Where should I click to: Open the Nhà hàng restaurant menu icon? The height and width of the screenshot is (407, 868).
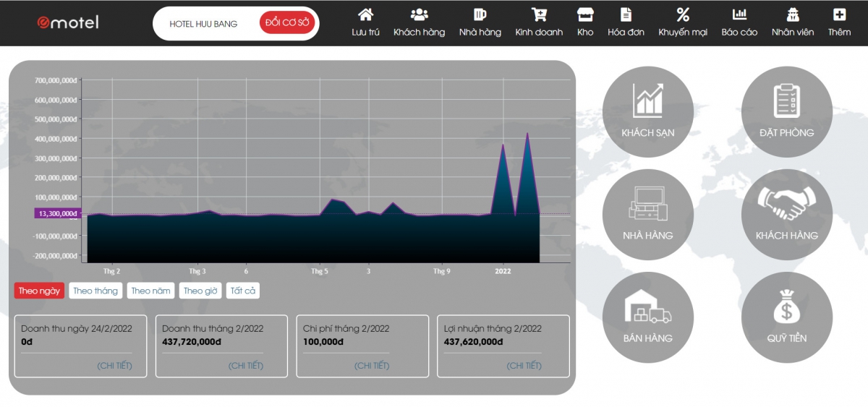click(480, 16)
